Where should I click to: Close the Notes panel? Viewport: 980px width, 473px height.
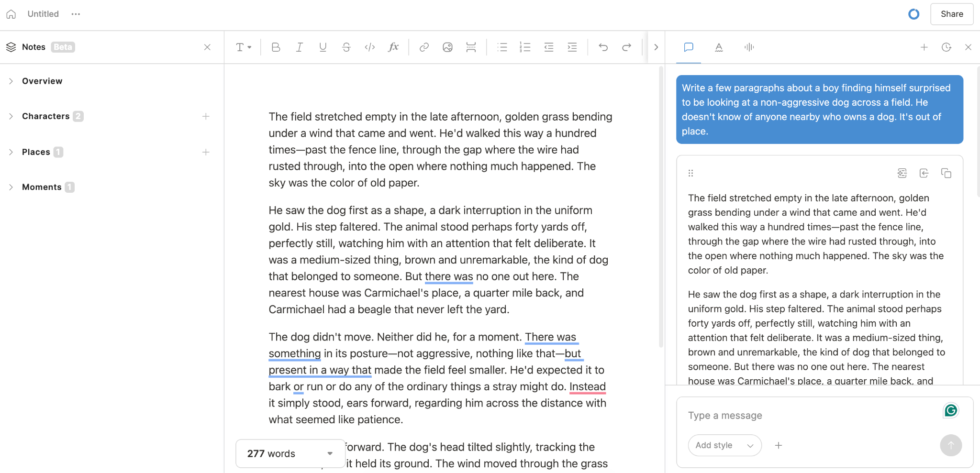[x=207, y=47]
